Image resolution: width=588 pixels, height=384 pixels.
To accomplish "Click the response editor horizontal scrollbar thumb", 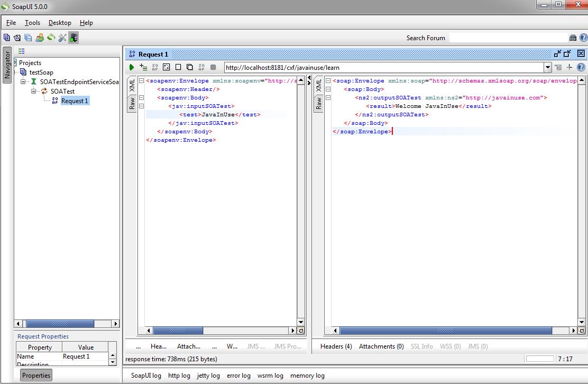I will click(446, 331).
